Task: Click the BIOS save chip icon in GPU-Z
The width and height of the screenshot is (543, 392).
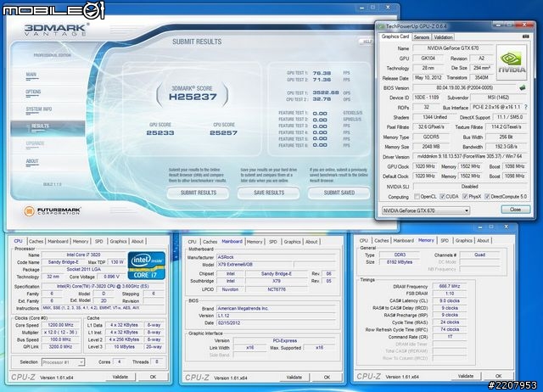Action: coord(523,88)
